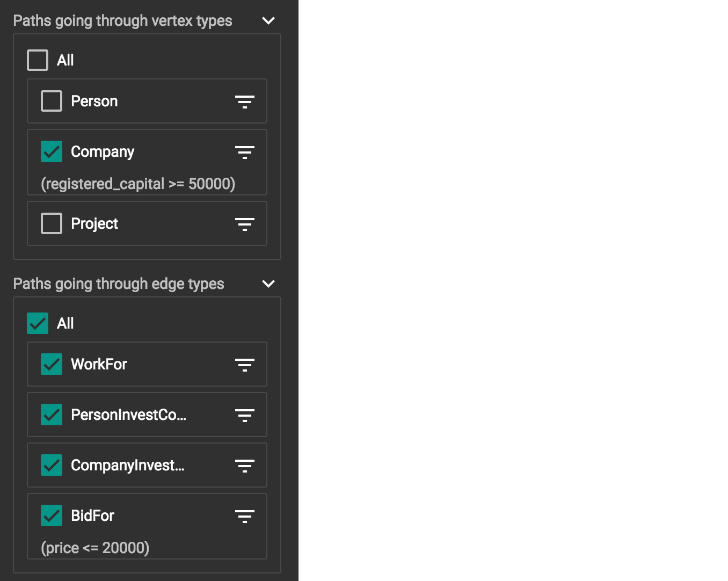Image resolution: width=728 pixels, height=581 pixels.
Task: Open filter settings for Project vertex
Action: click(x=245, y=224)
